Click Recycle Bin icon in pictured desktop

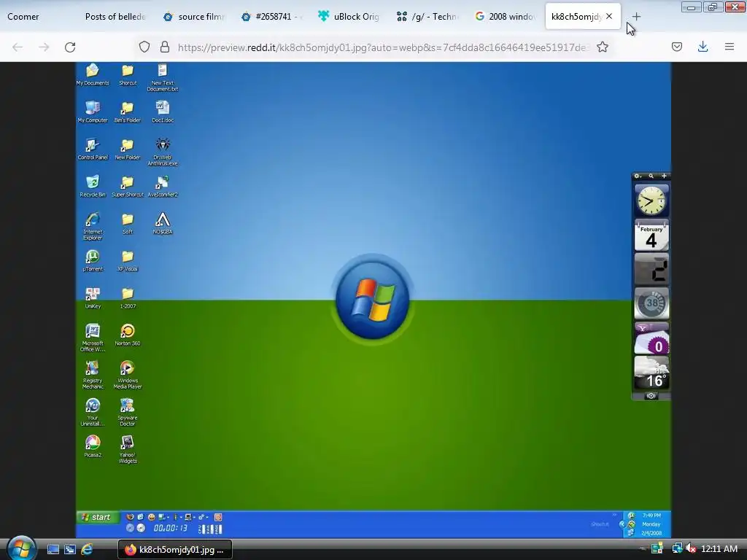(93, 186)
